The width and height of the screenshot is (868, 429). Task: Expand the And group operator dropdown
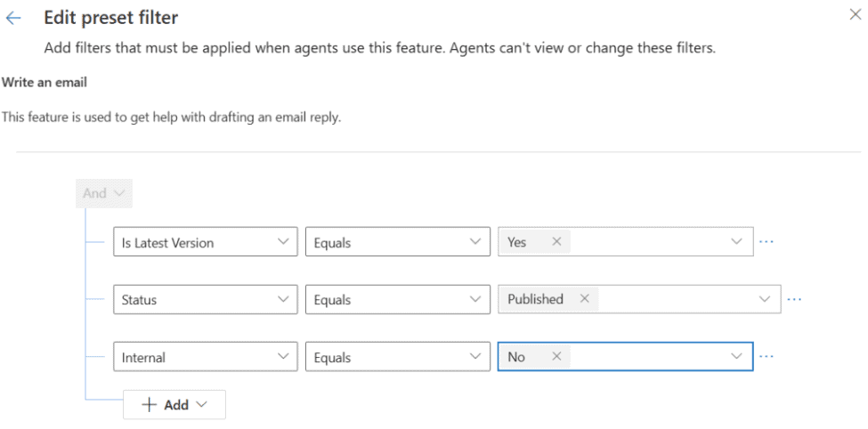104,193
